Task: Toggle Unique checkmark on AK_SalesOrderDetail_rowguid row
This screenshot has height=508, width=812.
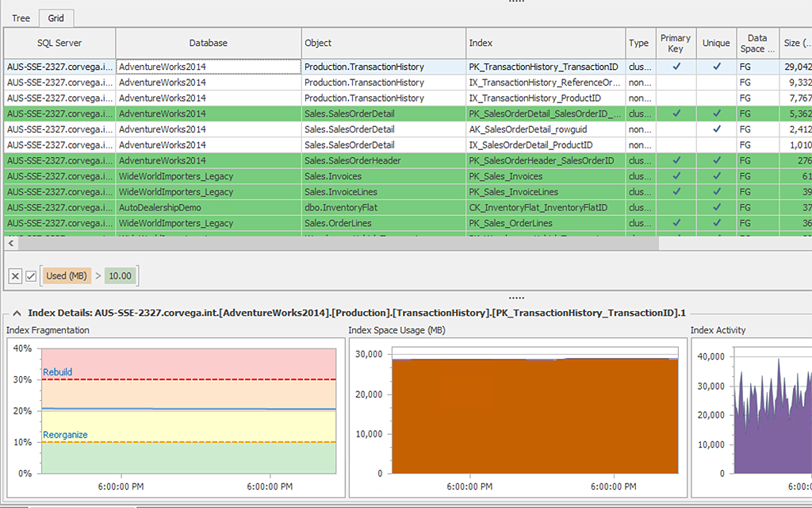Action: click(716, 129)
